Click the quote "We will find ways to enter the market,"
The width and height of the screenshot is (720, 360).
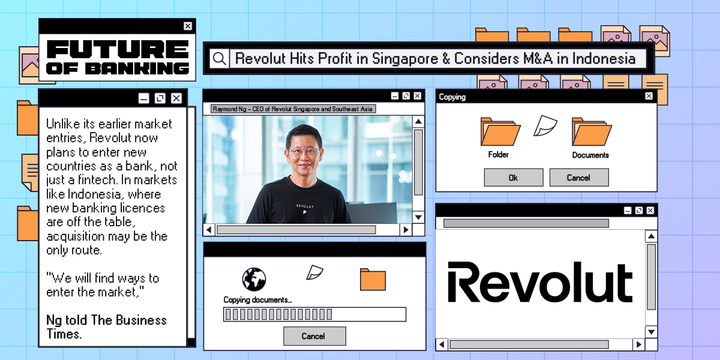102,285
